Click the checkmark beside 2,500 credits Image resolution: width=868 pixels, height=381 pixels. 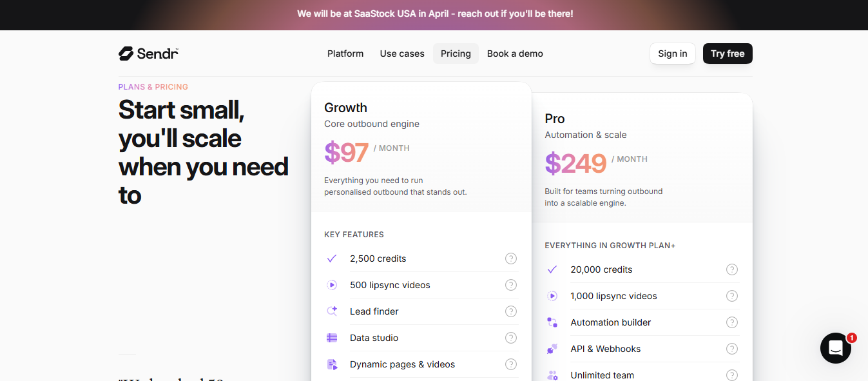point(331,258)
